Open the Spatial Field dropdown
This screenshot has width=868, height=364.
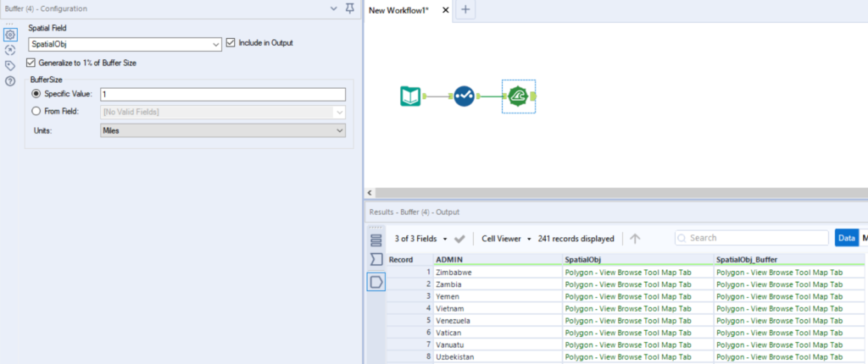pyautogui.click(x=125, y=43)
